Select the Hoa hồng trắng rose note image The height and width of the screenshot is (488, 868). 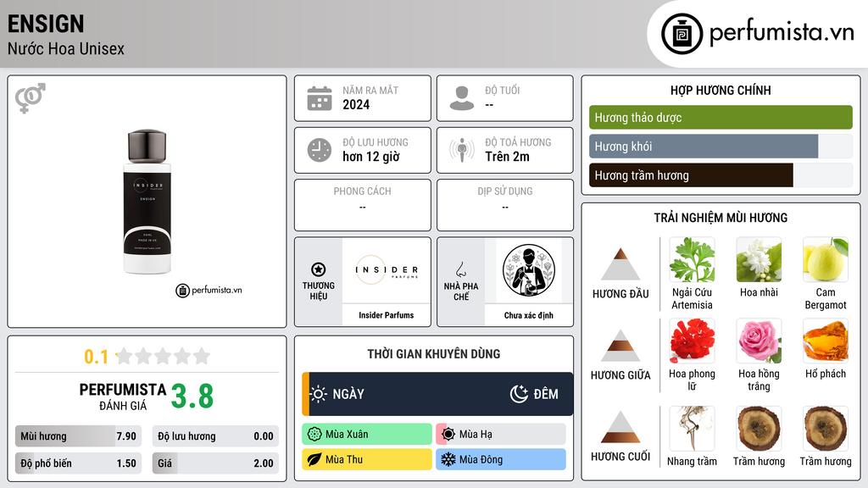tap(759, 341)
